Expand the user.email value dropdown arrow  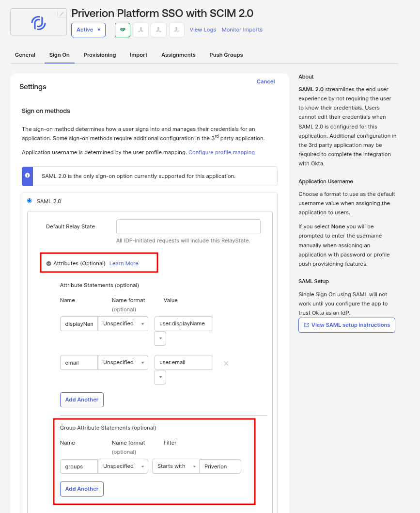click(160, 377)
